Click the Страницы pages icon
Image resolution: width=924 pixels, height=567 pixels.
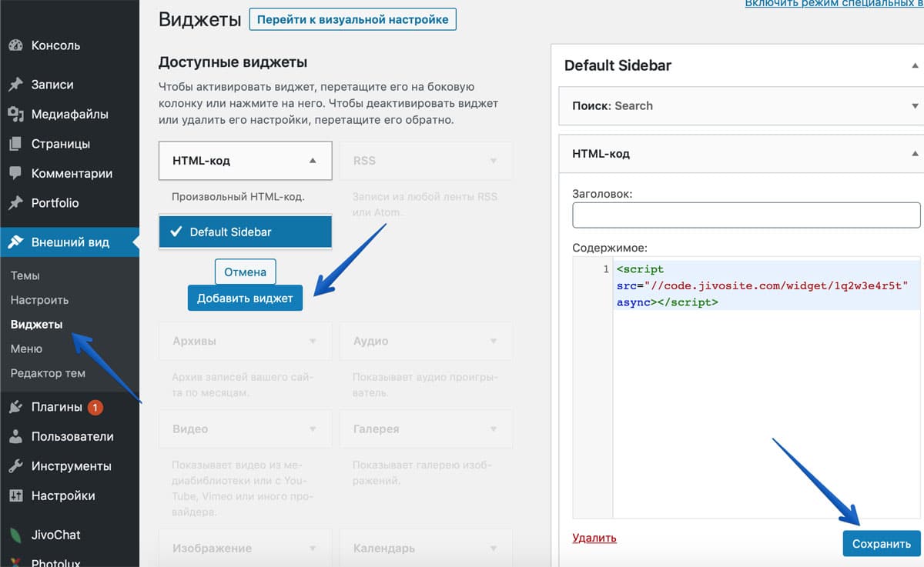(15, 144)
